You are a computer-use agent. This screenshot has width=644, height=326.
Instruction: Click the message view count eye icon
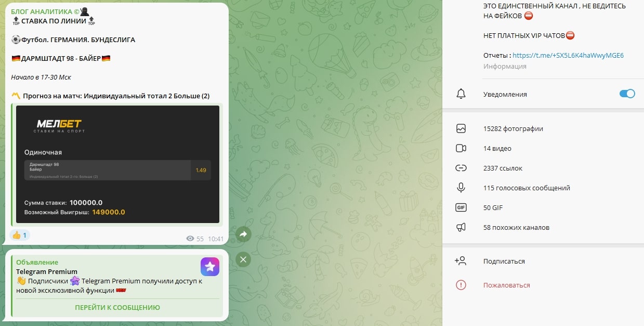tap(190, 239)
